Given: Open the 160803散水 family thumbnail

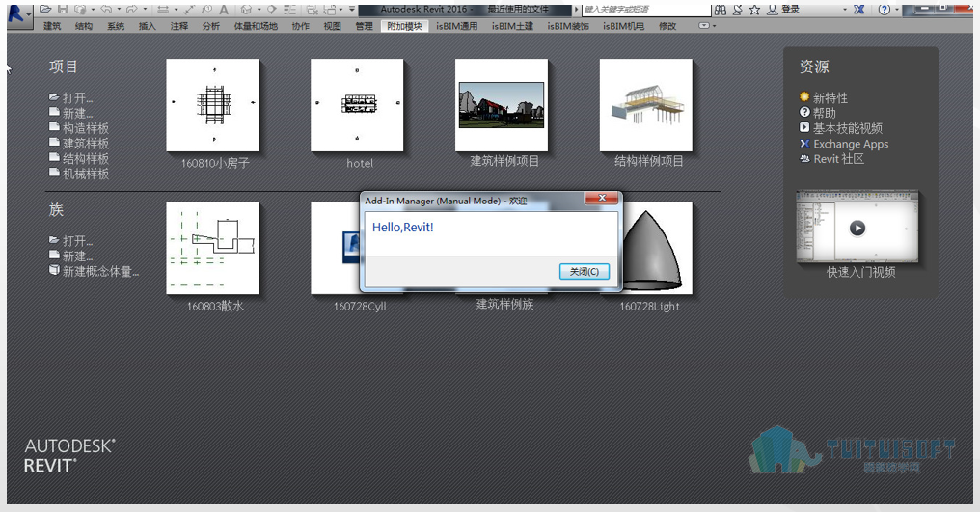Looking at the screenshot, I should (212, 248).
